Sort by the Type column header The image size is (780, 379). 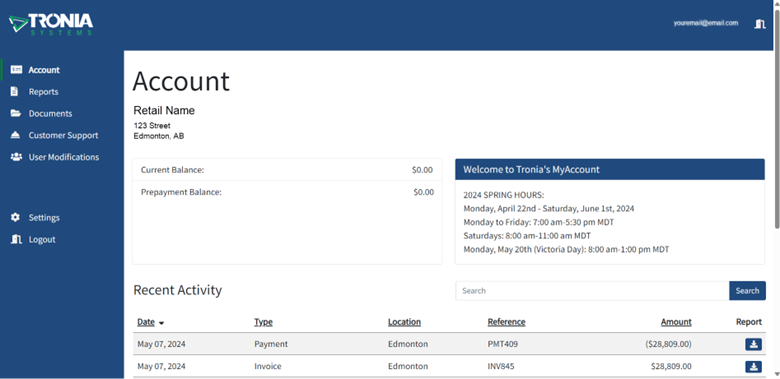[263, 322]
